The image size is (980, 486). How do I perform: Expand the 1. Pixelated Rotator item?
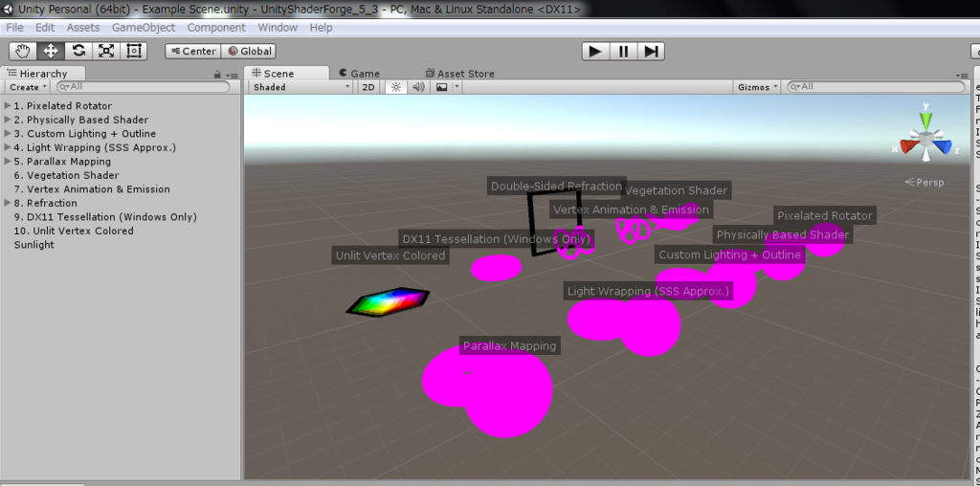tap(8, 106)
